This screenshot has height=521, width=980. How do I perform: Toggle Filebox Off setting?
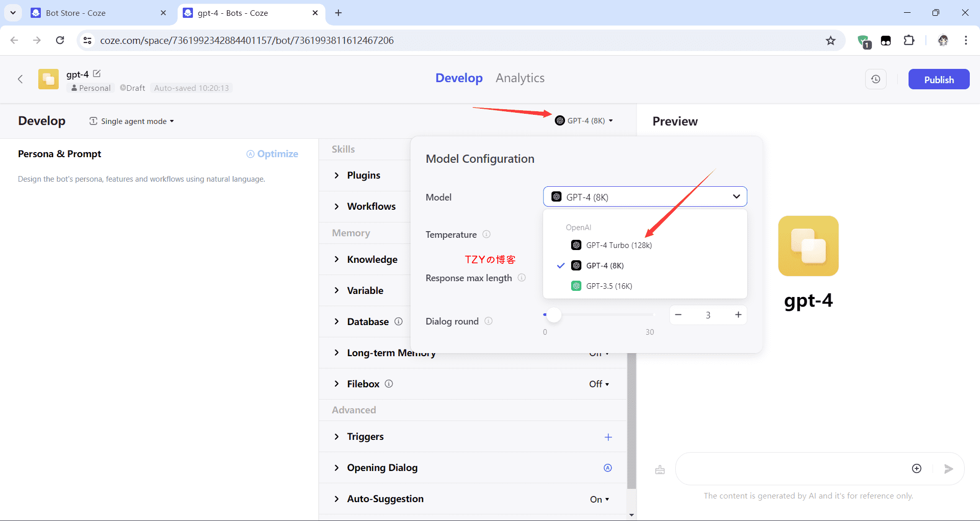pyautogui.click(x=599, y=384)
